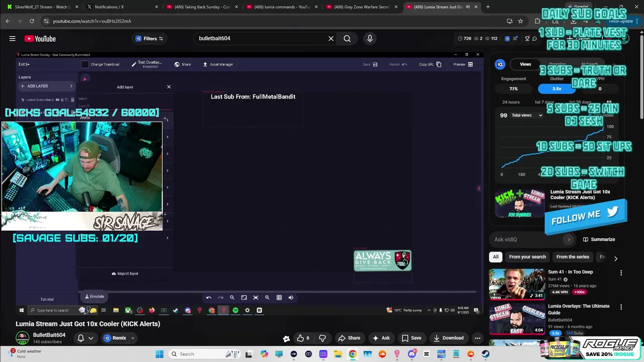Open options for Sum 41 In Too Deep

tap(621, 273)
